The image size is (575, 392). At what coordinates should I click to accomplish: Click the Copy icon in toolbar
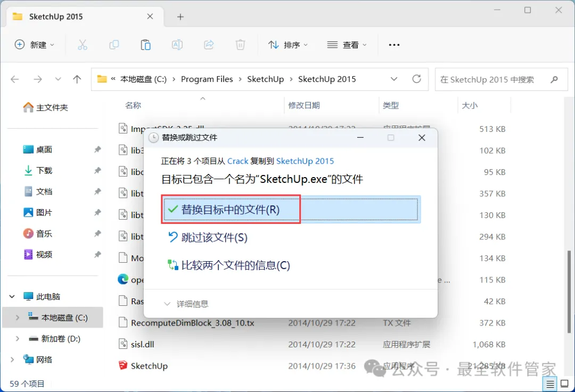click(114, 45)
